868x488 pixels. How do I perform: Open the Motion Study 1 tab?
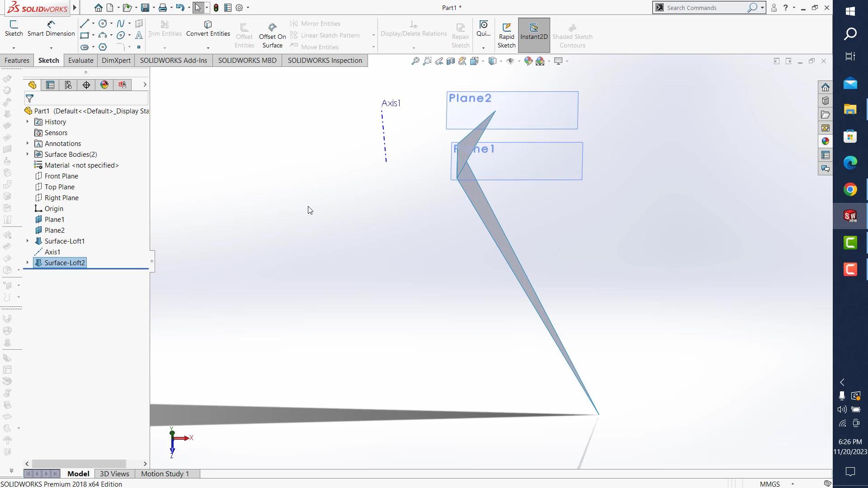click(165, 474)
